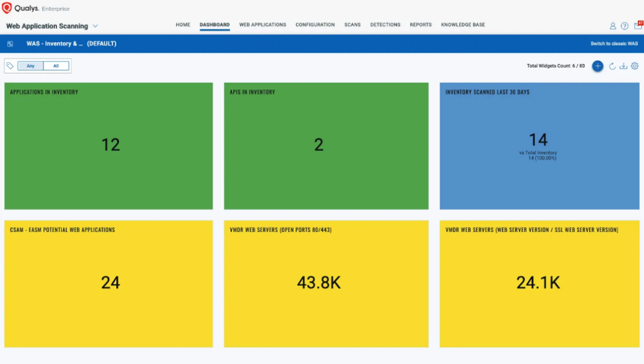Open VMDR Web Servers Open Ports widget
Viewport: 644px width, 364px height.
click(326, 284)
